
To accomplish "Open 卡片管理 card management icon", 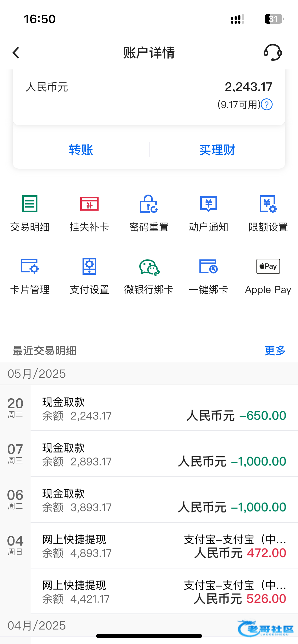I will tap(30, 266).
